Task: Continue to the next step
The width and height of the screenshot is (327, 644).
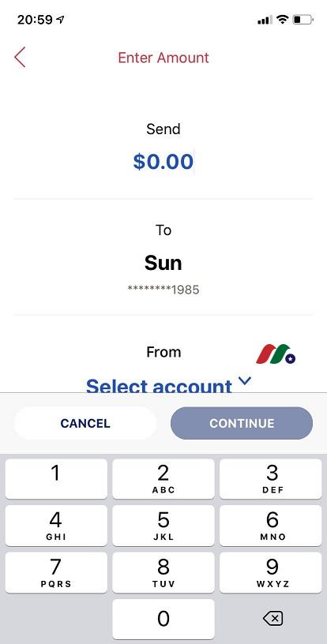Action: click(242, 424)
